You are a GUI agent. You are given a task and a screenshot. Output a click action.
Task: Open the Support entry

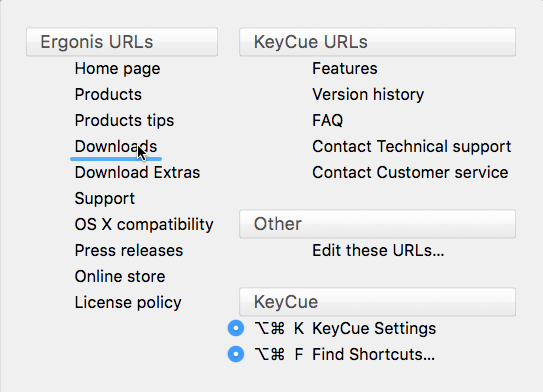(105, 198)
